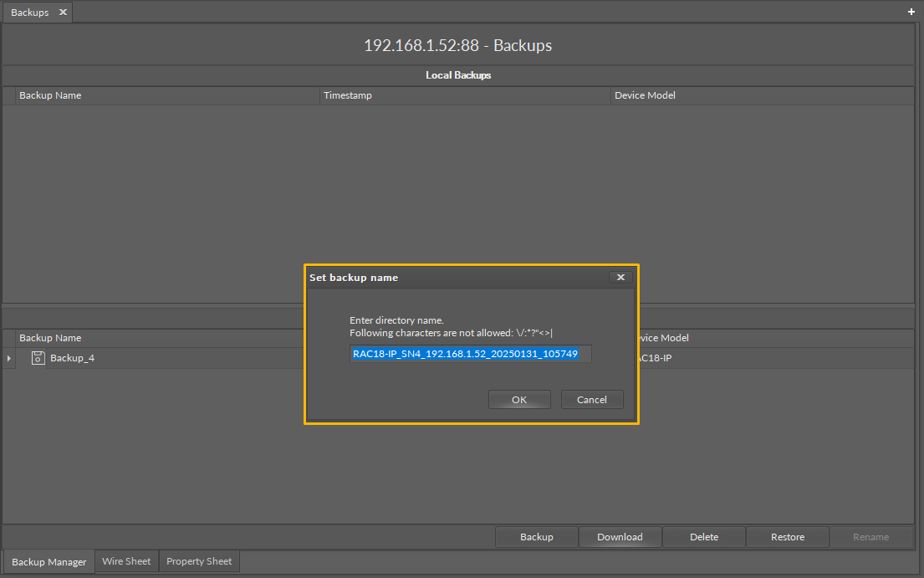Activate the Backups tab at the top
The height and width of the screenshot is (578, 924).
[x=29, y=12]
